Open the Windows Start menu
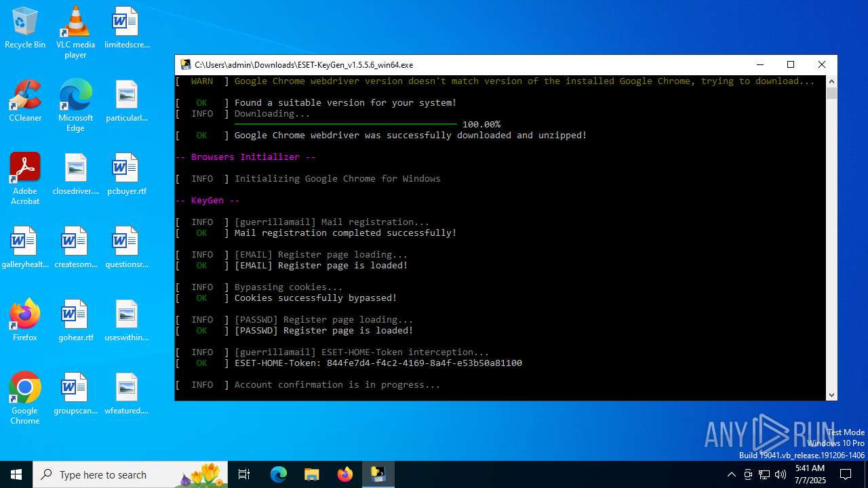 click(x=16, y=474)
